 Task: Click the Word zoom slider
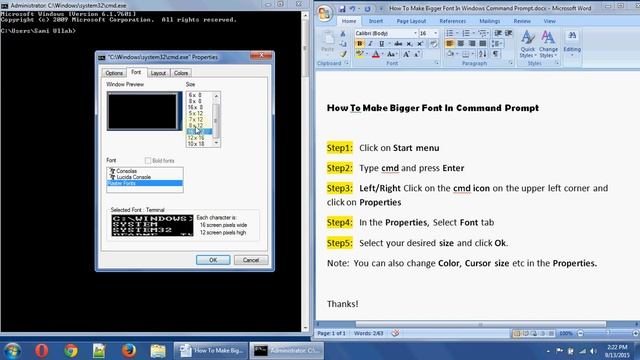608,333
